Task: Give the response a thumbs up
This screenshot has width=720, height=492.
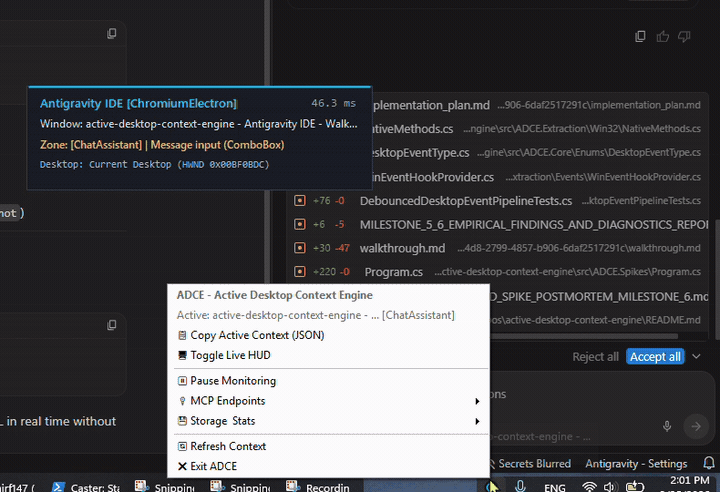Action: [663, 36]
